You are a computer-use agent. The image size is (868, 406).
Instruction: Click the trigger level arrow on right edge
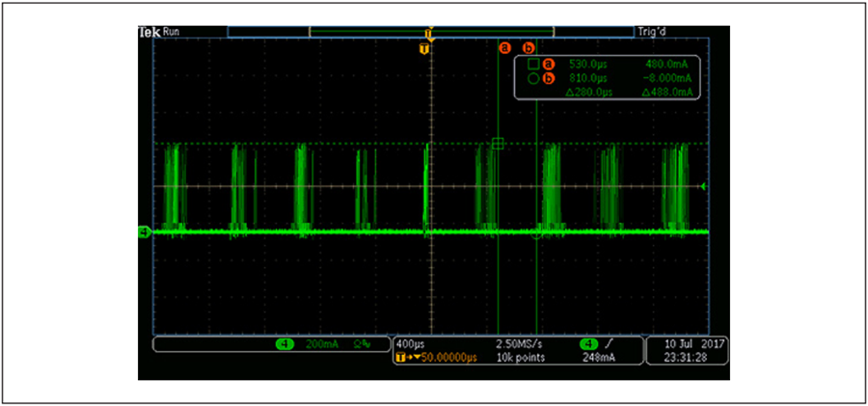[704, 187]
